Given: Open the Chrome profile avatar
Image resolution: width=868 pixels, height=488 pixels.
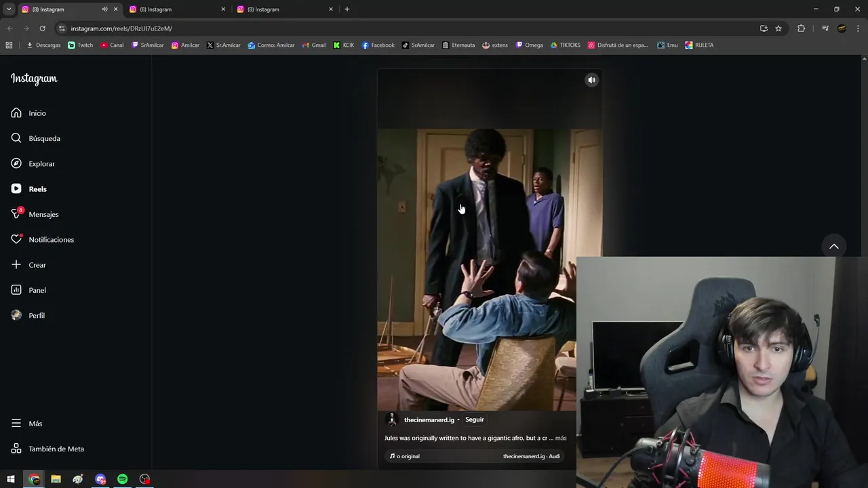Looking at the screenshot, I should pyautogui.click(x=842, y=28).
